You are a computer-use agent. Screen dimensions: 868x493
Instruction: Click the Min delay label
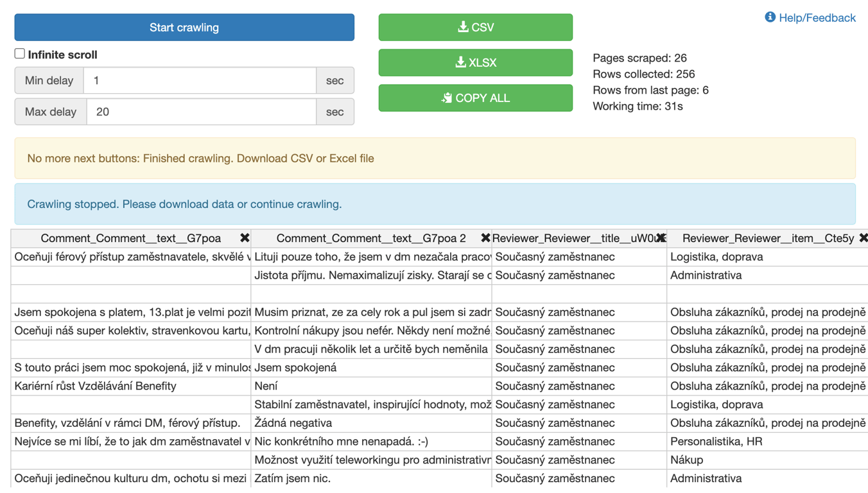49,81
